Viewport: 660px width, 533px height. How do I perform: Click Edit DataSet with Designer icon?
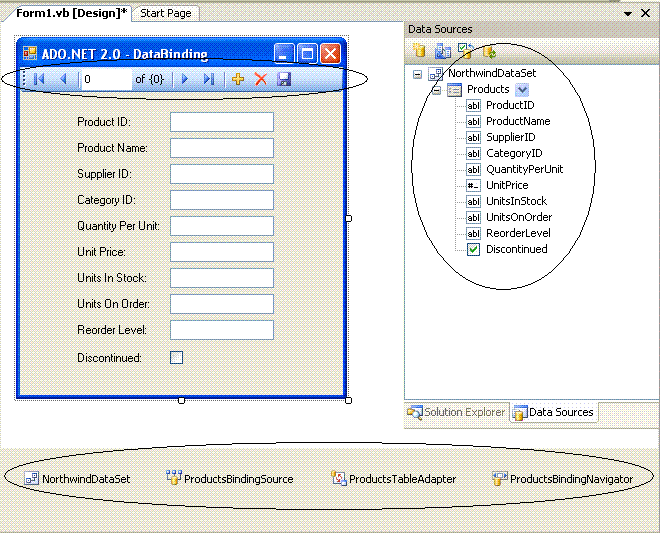pos(442,51)
